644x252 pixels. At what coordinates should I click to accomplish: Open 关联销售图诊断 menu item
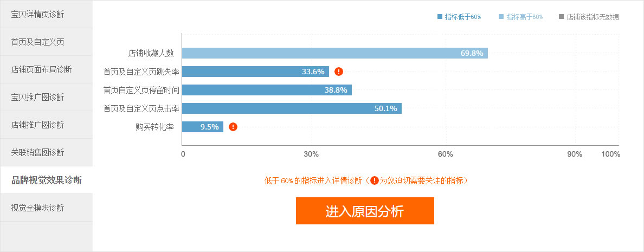pos(47,152)
